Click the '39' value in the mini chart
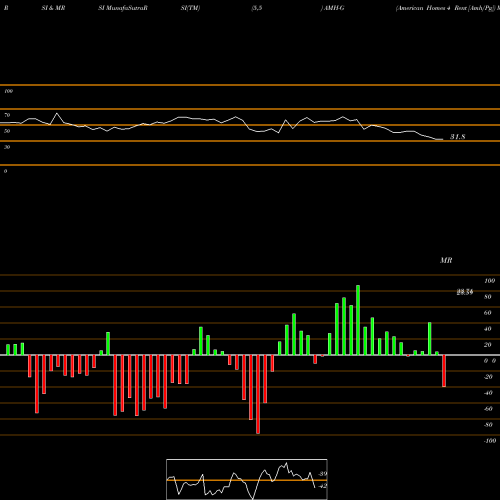 point(323,474)
